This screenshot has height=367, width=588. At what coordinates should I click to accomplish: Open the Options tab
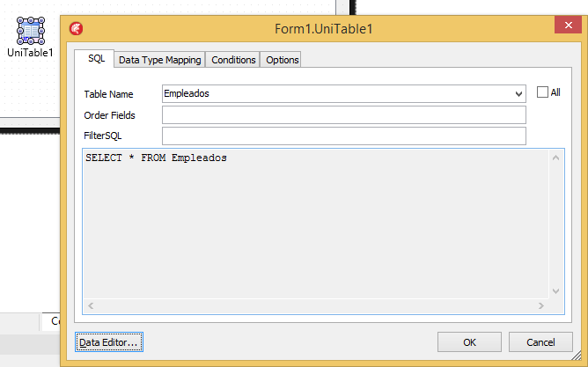(282, 60)
